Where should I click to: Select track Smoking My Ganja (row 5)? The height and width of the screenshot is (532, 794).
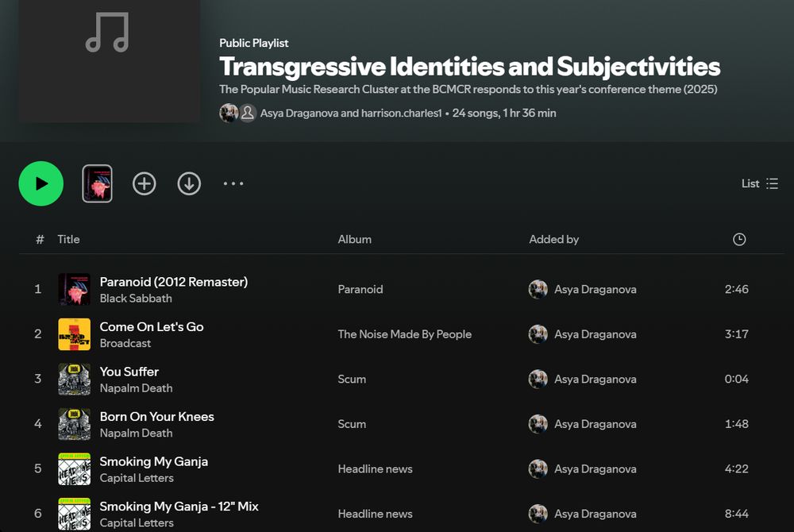[154, 461]
